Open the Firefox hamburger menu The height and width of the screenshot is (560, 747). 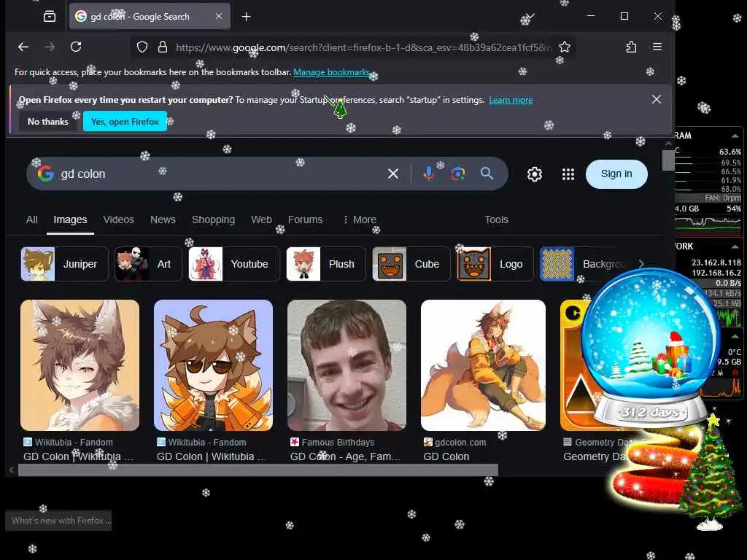tap(657, 47)
